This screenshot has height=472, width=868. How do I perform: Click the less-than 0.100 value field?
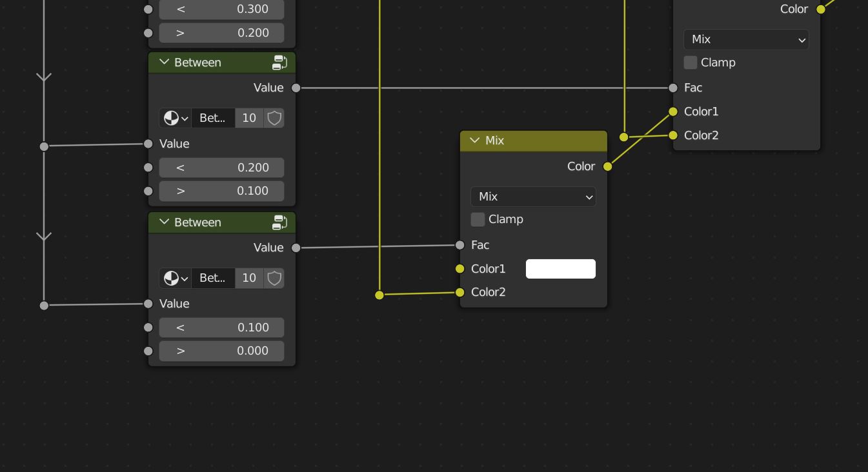(x=221, y=328)
